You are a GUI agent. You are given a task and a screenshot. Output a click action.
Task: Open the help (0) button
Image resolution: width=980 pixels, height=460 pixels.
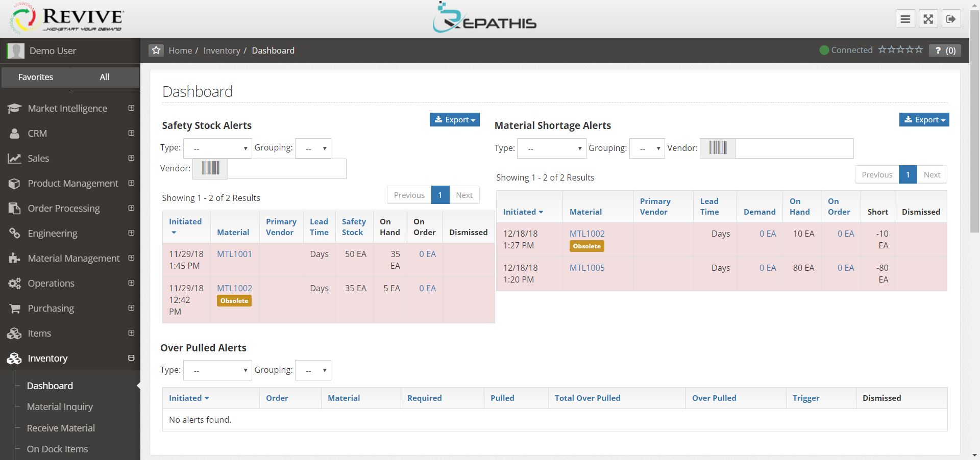click(945, 50)
